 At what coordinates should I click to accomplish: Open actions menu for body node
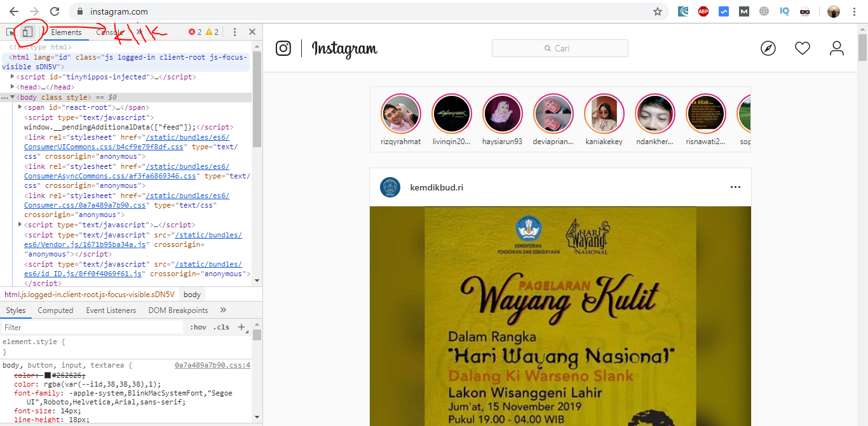pos(4,97)
